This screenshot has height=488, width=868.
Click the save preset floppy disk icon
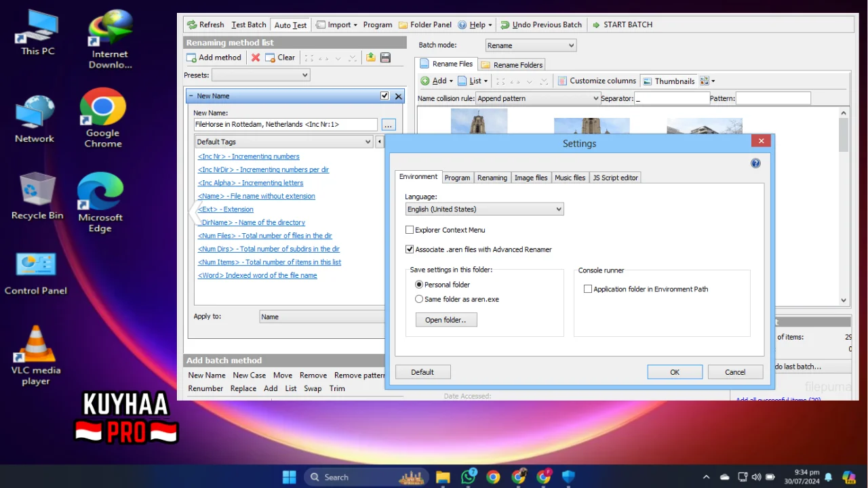point(385,58)
